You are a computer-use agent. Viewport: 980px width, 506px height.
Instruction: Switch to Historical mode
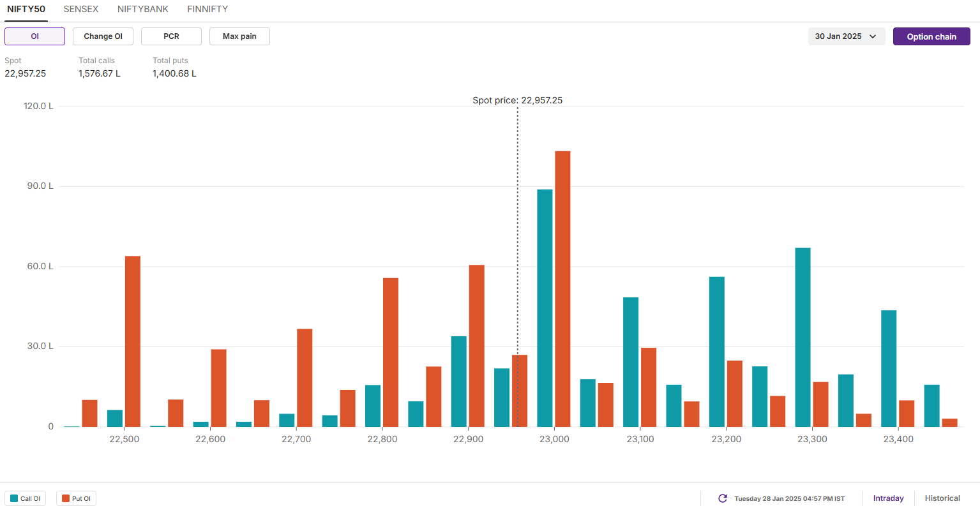942,498
